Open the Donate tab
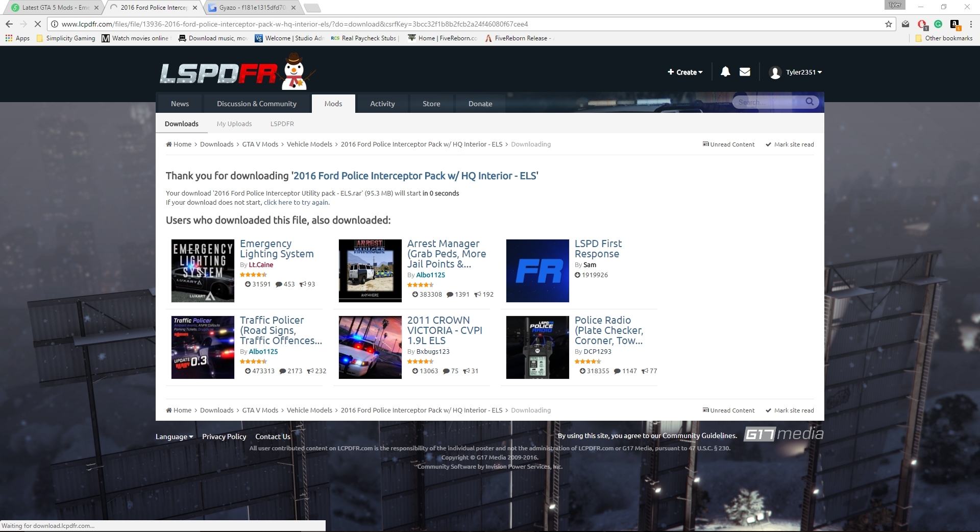 tap(480, 104)
